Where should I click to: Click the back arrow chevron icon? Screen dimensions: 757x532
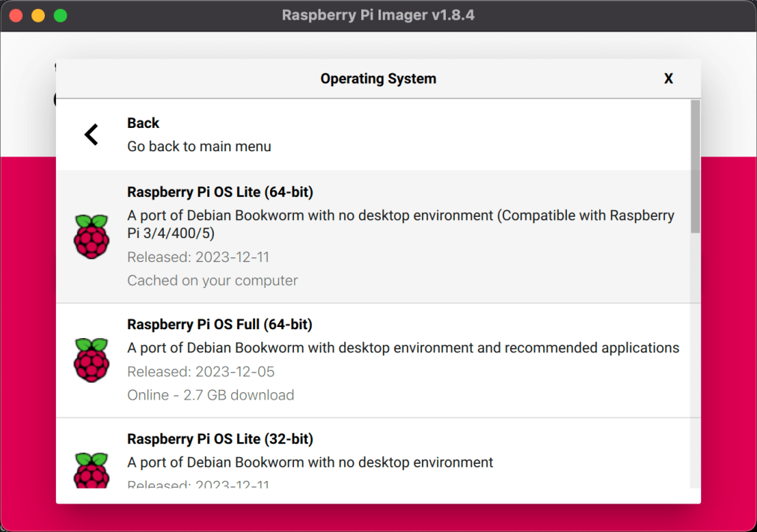91,134
